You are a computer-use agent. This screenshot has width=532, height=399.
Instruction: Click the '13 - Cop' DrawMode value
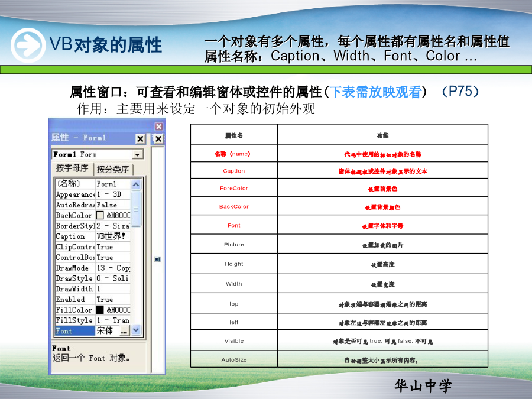[x=113, y=268]
